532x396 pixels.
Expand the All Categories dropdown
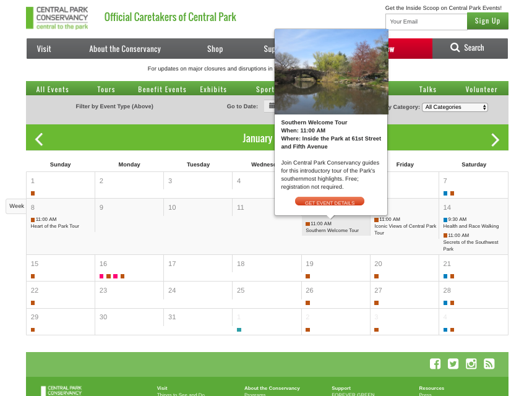pyautogui.click(x=455, y=107)
